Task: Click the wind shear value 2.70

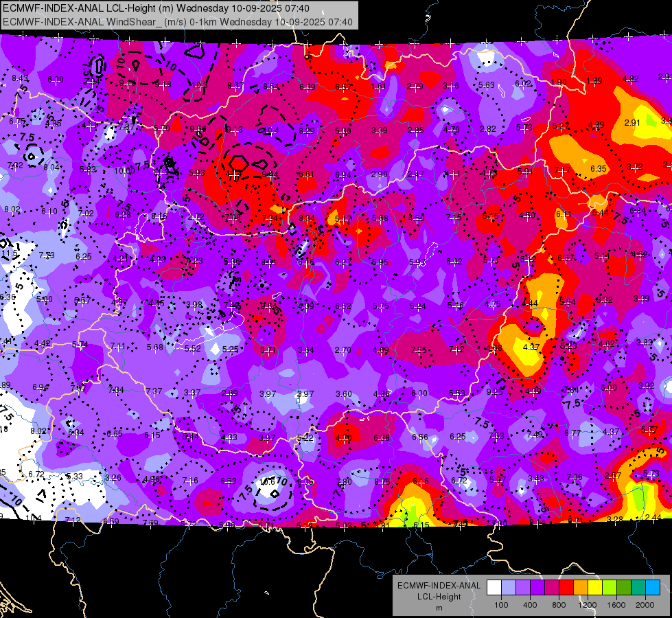Action: point(343,350)
